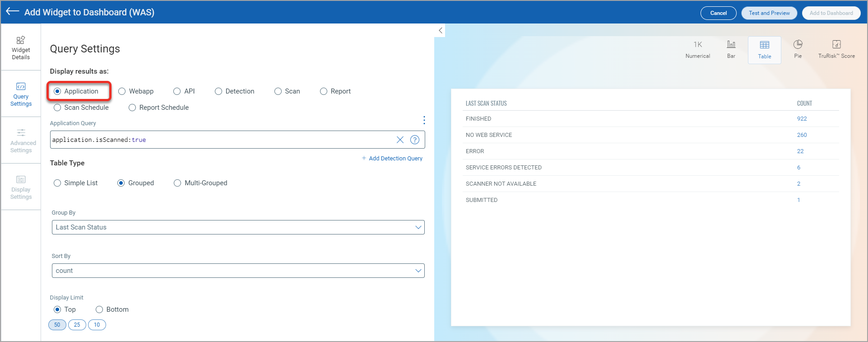
Task: Open query help question mark icon
Action: coord(414,140)
